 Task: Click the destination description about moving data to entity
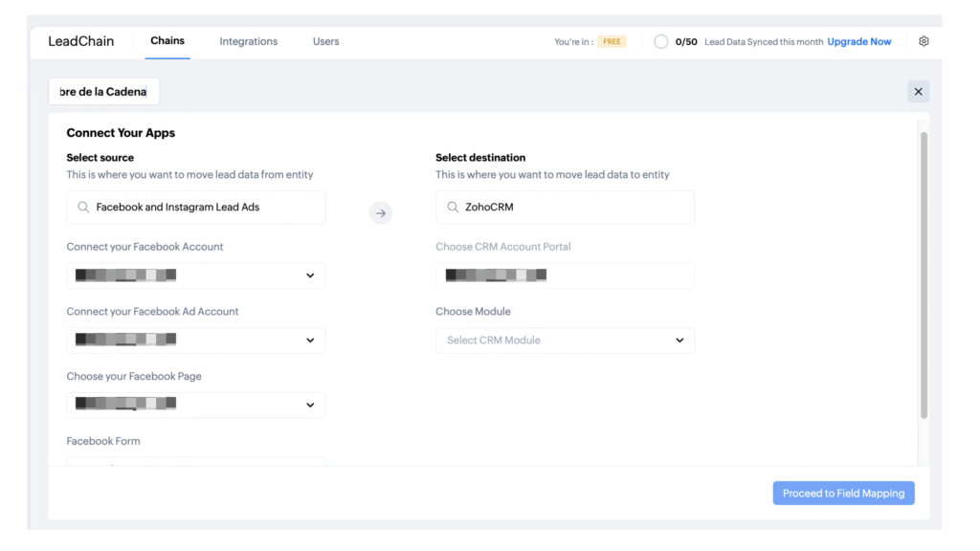coord(552,175)
